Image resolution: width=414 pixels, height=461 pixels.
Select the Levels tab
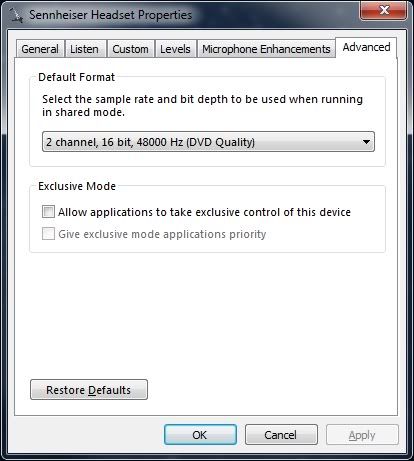(175, 49)
